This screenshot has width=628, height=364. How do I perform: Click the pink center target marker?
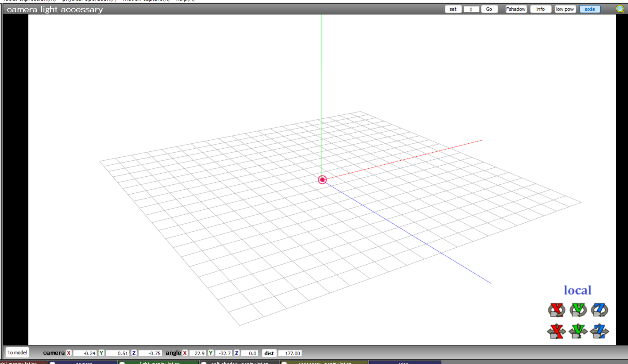[x=322, y=180]
